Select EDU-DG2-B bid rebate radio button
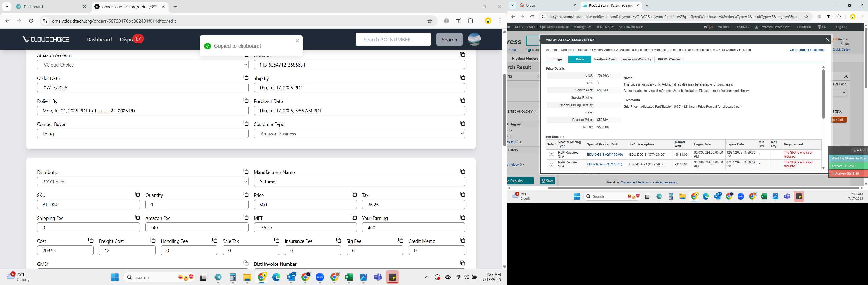The height and width of the screenshot is (285, 868). pos(551,155)
